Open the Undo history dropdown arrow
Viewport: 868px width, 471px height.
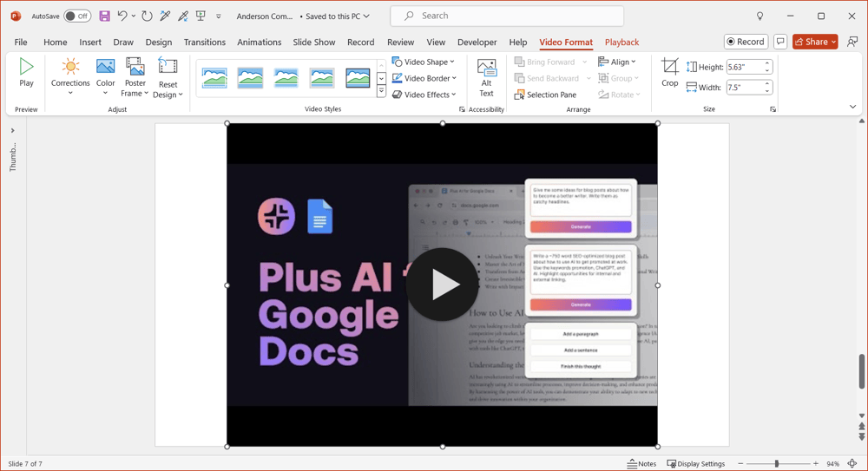[134, 16]
